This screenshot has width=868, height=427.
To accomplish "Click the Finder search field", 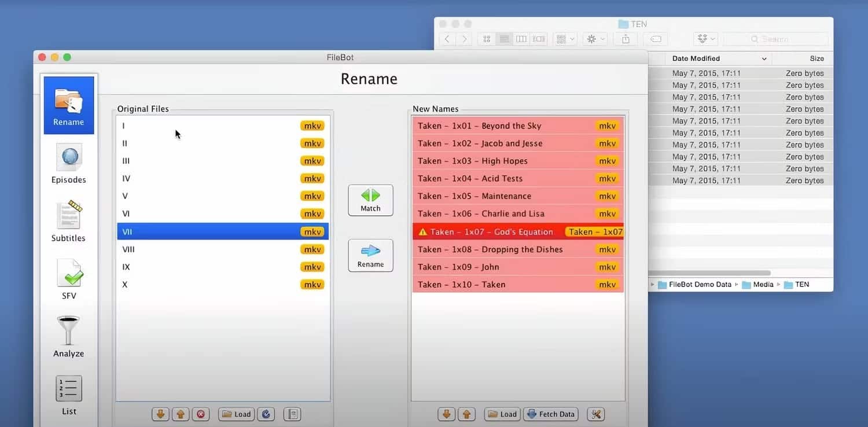I will tap(775, 39).
